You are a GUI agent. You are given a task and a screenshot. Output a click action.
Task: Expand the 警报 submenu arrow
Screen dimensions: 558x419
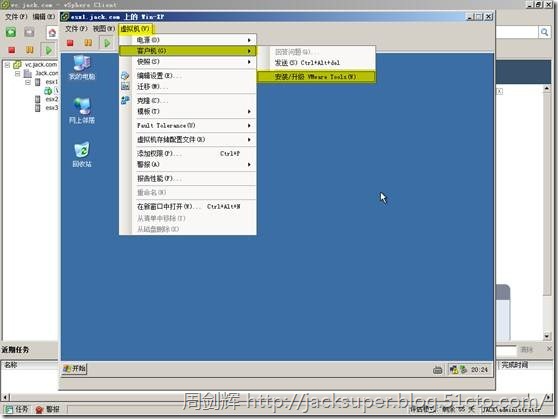tap(249, 164)
